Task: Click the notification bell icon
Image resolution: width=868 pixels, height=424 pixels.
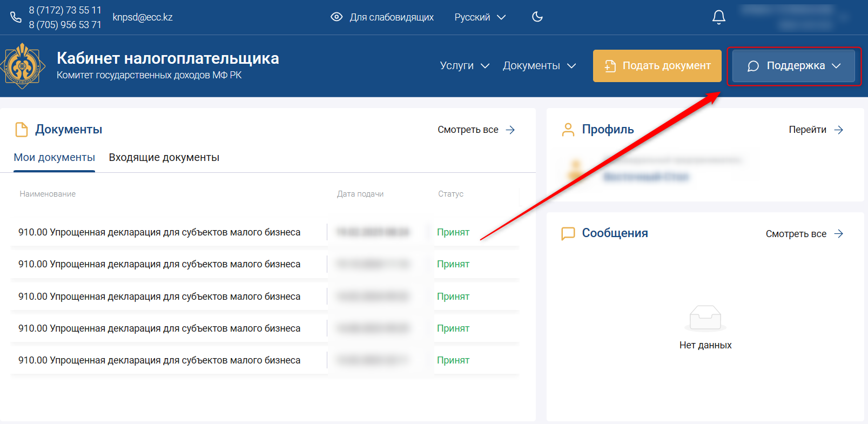Action: [x=718, y=17]
